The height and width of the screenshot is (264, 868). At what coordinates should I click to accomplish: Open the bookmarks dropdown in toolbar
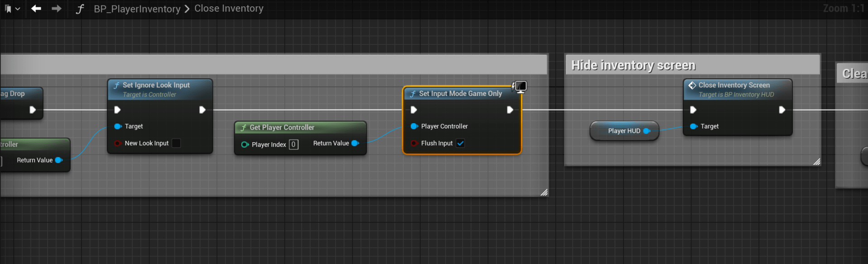point(12,9)
